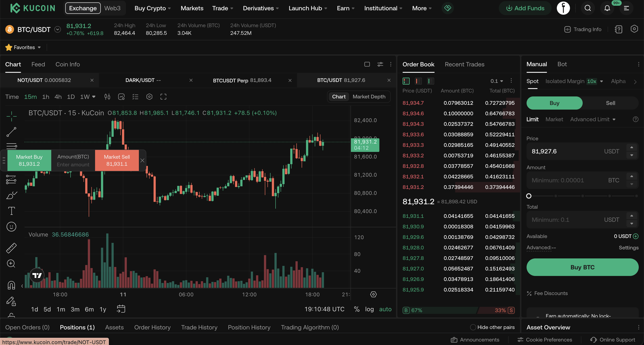Image resolution: width=644 pixels, height=345 pixels.
Task: Click the Add Funds button
Action: 525,8
